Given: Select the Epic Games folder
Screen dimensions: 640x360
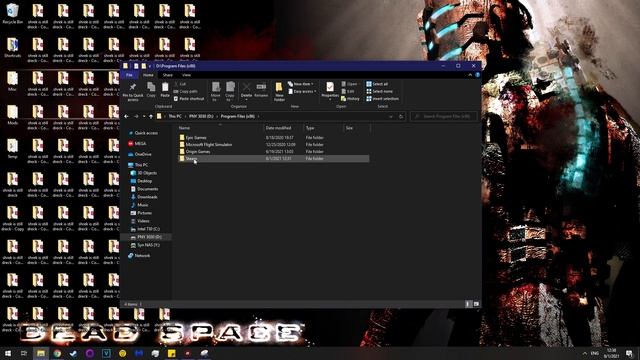Looking at the screenshot, I should tap(196, 138).
